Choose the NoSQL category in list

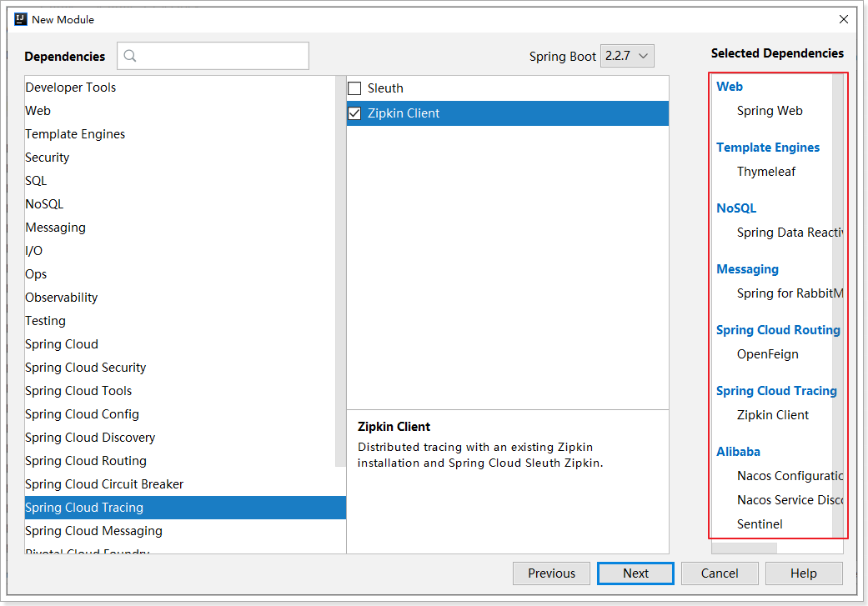click(x=44, y=204)
